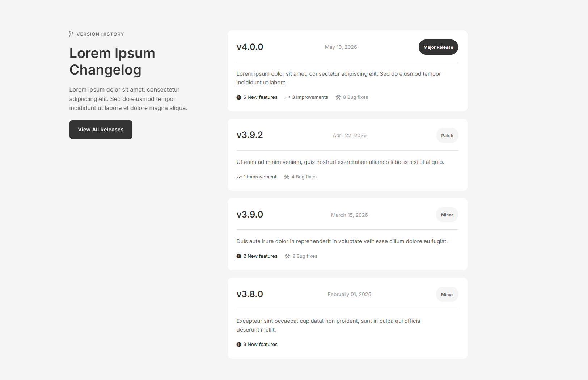Click the v3.9.2 improvement trend icon

click(239, 177)
